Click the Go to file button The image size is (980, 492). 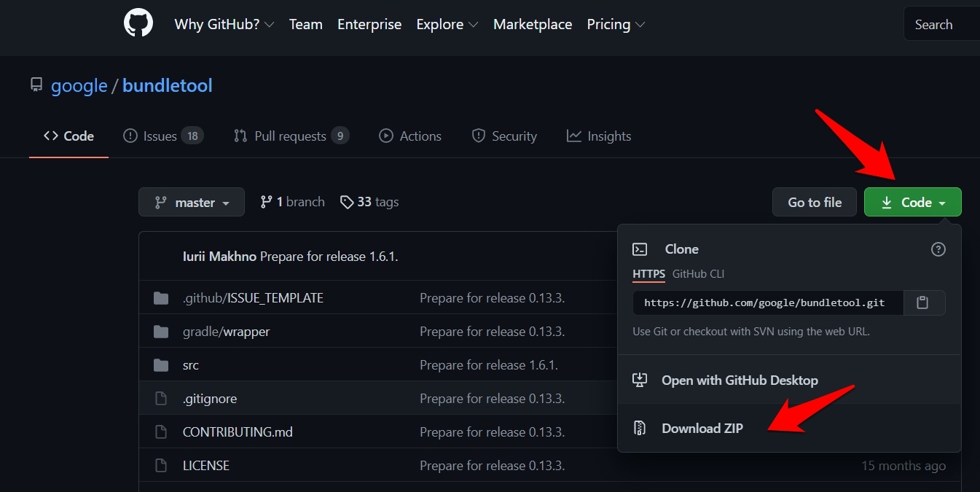click(x=815, y=202)
